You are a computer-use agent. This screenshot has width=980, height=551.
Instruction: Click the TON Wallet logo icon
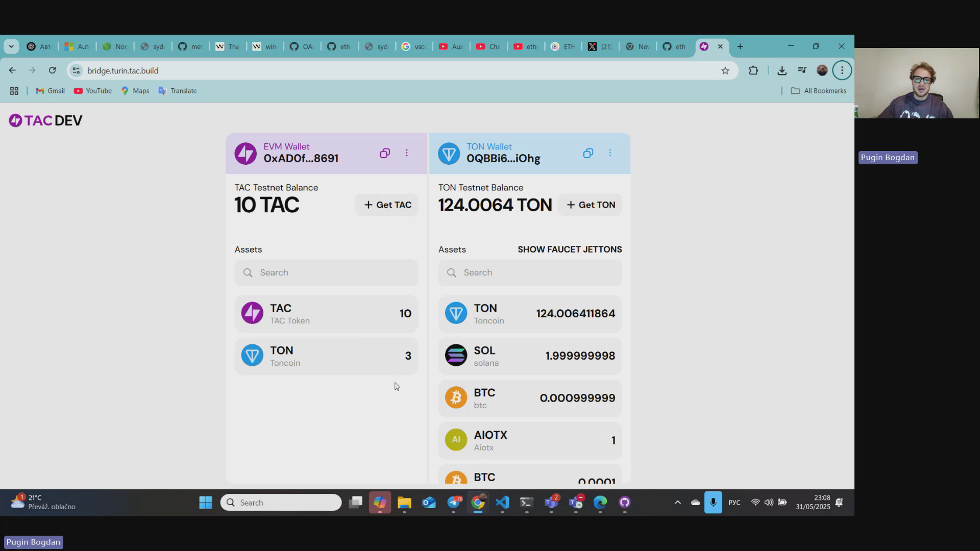(x=449, y=154)
